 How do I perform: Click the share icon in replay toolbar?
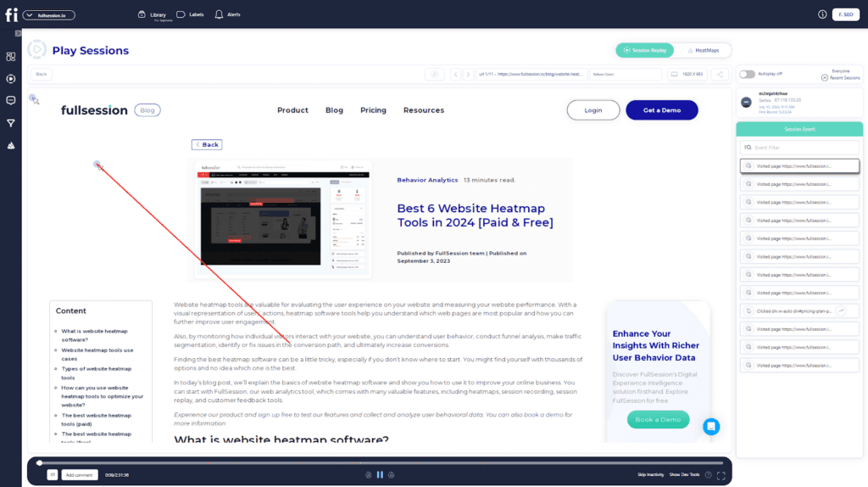720,74
